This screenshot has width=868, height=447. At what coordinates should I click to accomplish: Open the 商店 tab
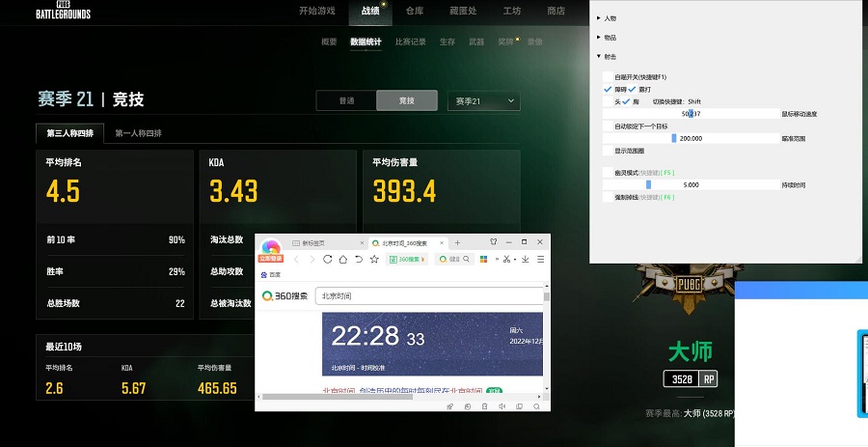pyautogui.click(x=556, y=11)
